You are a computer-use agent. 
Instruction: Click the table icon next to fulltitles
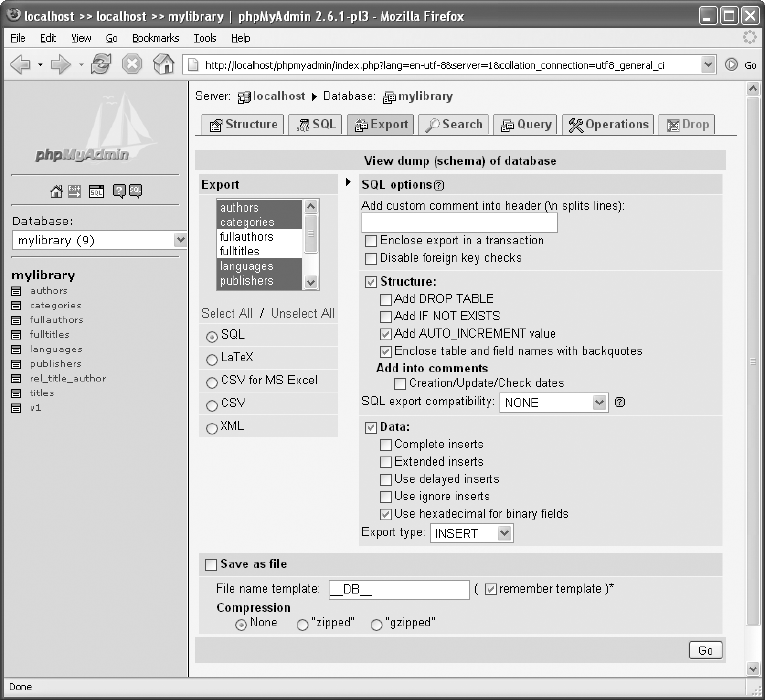point(16,335)
